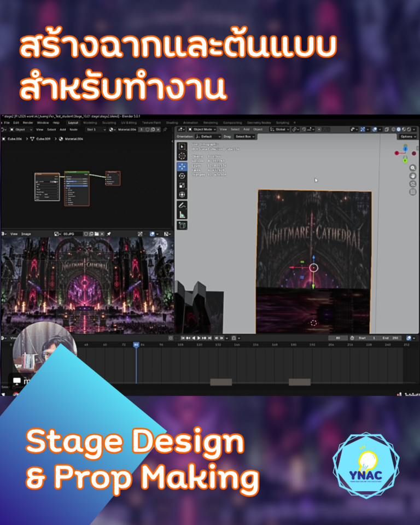Switch to the Shading workspace tab
The width and height of the screenshot is (420, 525).
coord(172,122)
